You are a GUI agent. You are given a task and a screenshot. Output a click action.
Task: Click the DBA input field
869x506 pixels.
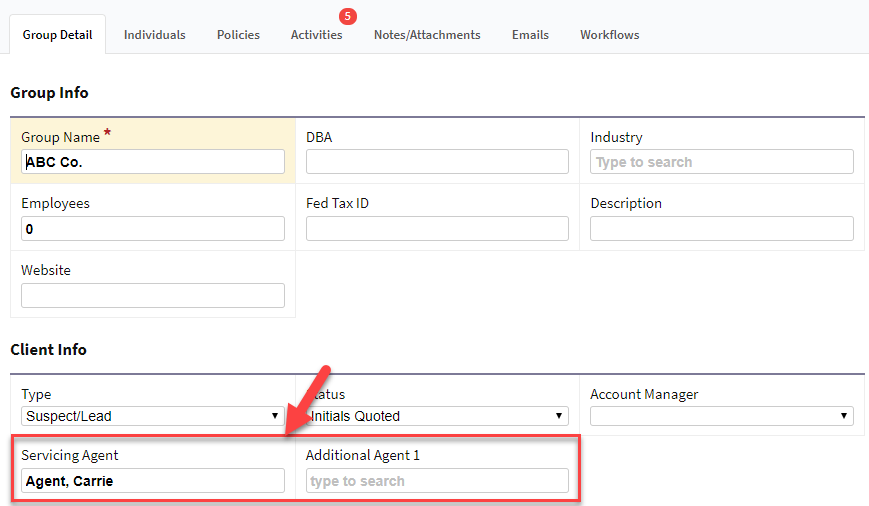[437, 162]
